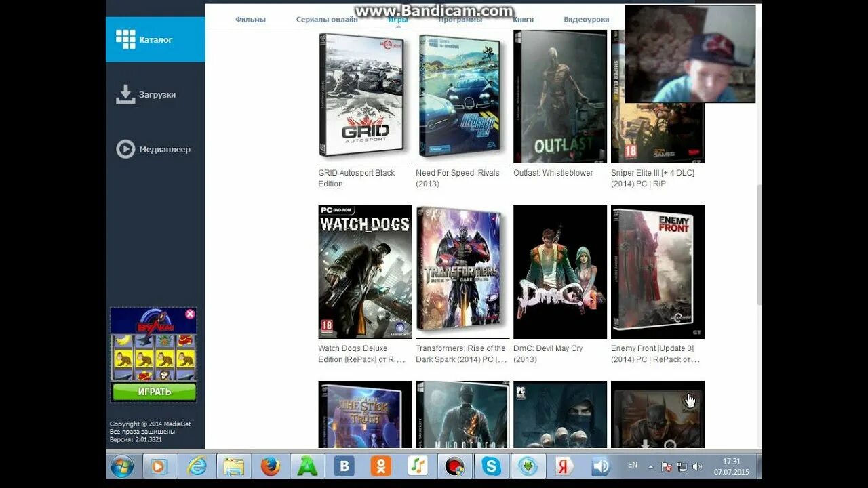Open the Каталог section in the sidebar
The image size is (868, 488).
[x=155, y=39]
